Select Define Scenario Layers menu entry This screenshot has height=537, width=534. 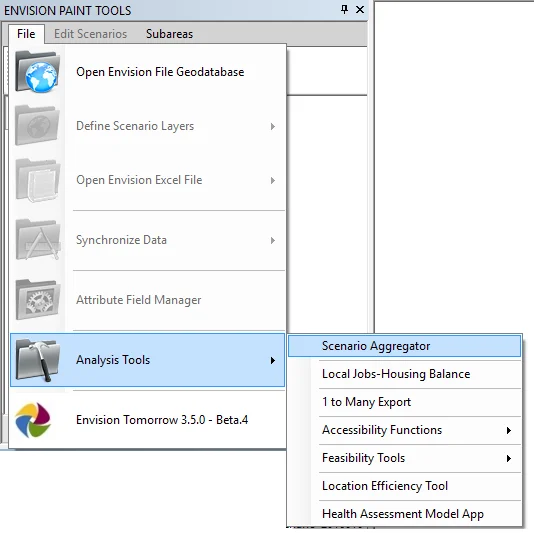click(x=147, y=126)
